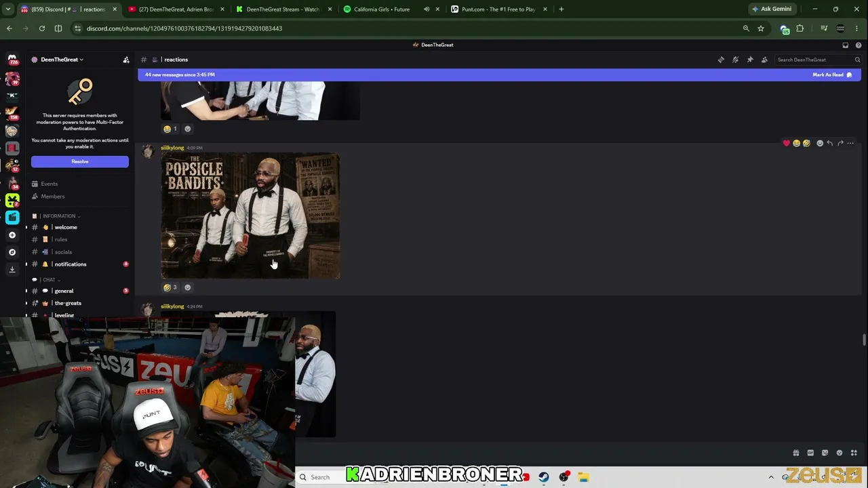Click Add a Server plus icon

click(x=12, y=235)
